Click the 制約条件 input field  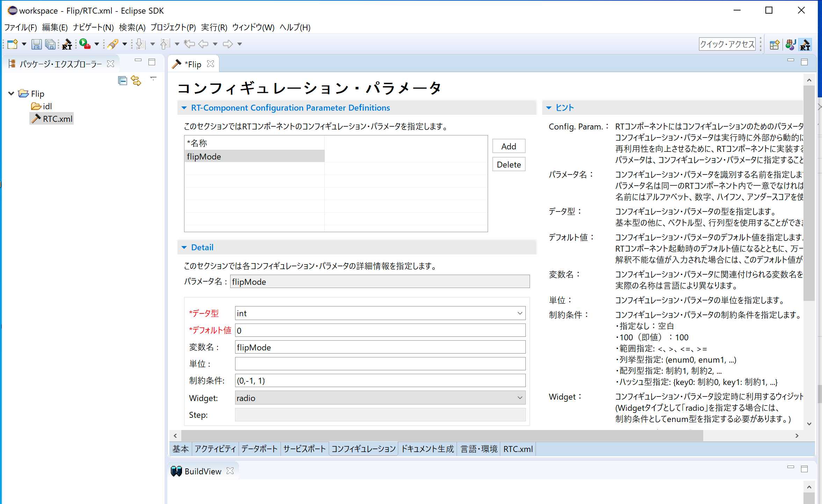[x=380, y=380]
